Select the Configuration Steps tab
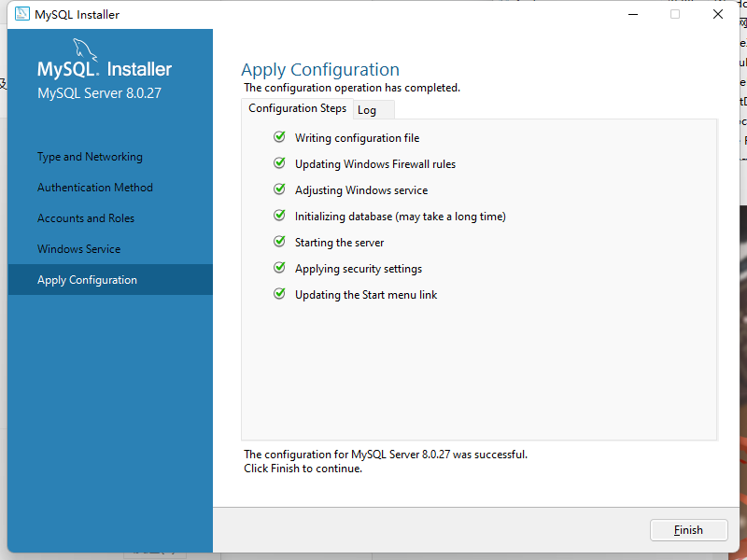The image size is (747, 560). [297, 108]
